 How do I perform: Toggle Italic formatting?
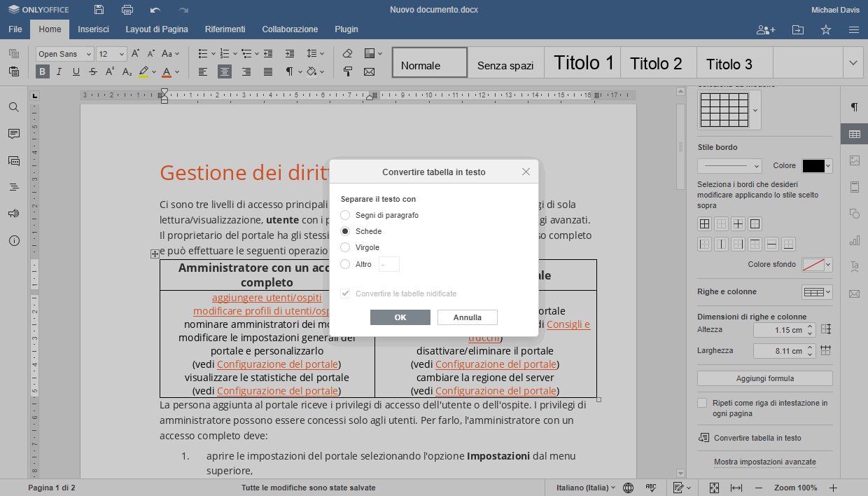[x=59, y=71]
